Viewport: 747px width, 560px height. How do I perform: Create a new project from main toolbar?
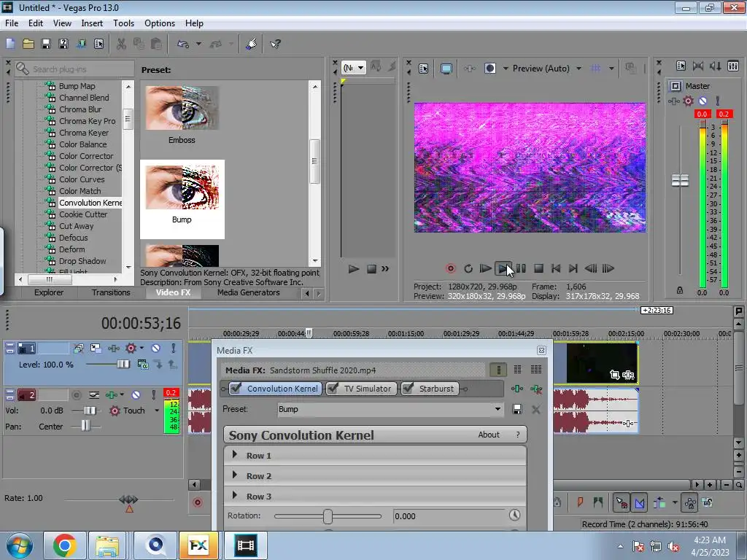[10, 44]
